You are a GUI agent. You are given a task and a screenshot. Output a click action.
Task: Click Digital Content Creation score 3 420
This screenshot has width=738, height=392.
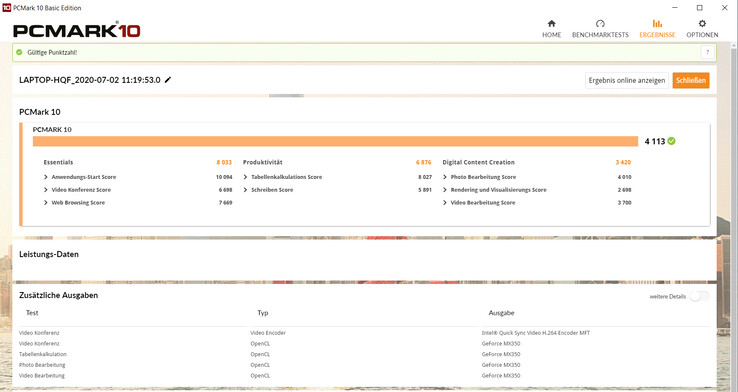click(x=623, y=162)
